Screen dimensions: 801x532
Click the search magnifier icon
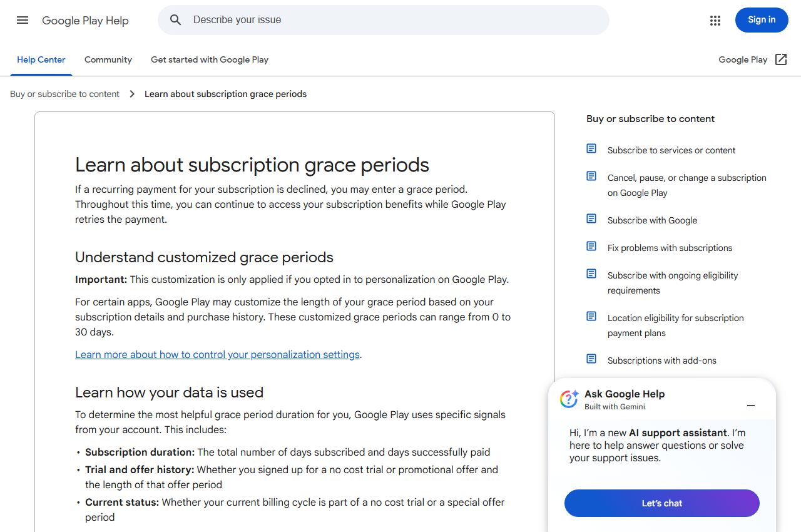point(176,20)
